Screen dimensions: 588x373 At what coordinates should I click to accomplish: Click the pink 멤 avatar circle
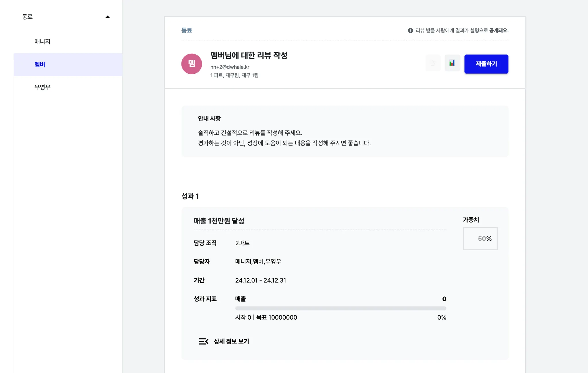coord(192,64)
